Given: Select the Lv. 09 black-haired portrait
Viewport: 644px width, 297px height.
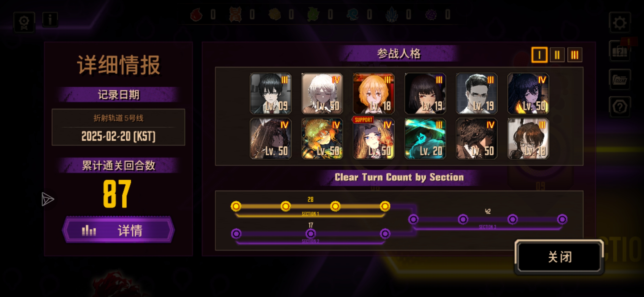Looking at the screenshot, I should coord(271,94).
